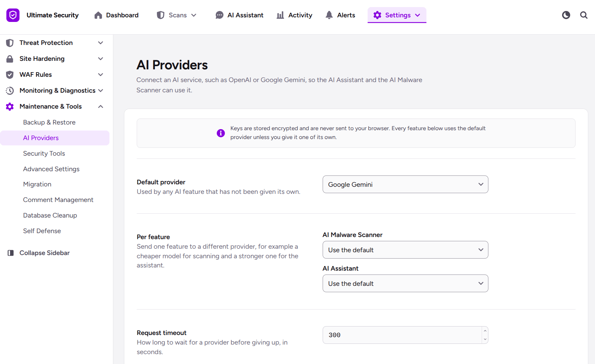Go to the Dashboard menu item
The image size is (595, 364).
[117, 15]
